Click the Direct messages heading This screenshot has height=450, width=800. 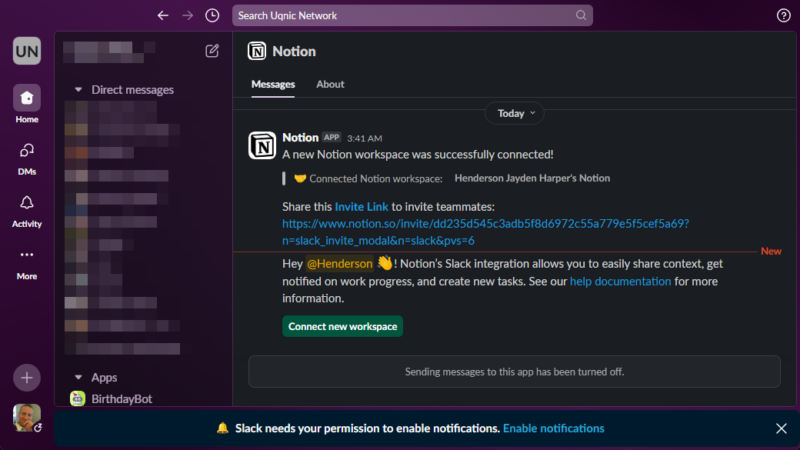point(133,90)
